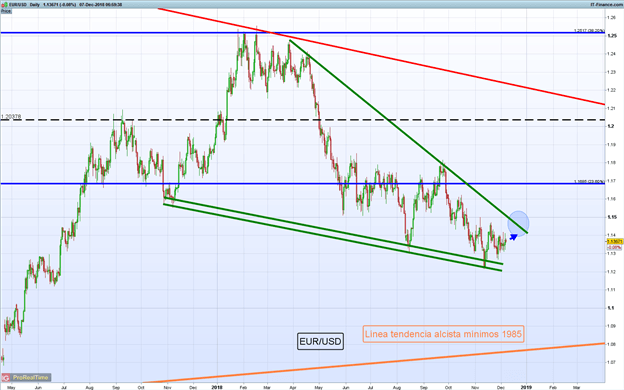Select the orange long-term trendline
624x390 pixels.
tap(374, 363)
